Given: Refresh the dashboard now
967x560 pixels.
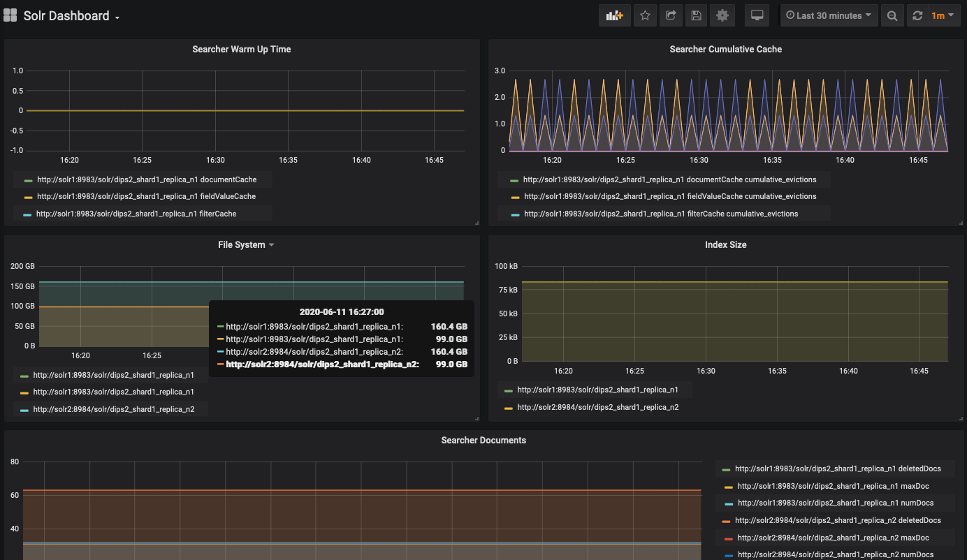Looking at the screenshot, I should (x=918, y=15).
